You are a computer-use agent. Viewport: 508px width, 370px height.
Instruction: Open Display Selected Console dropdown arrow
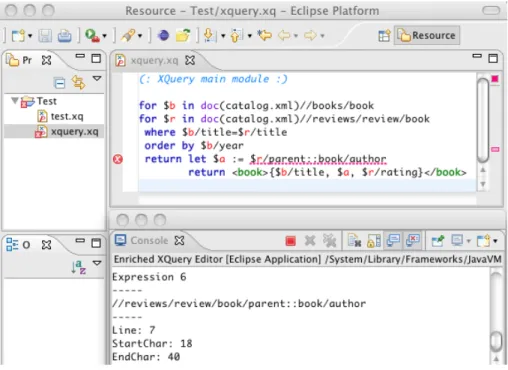[x=469, y=241]
